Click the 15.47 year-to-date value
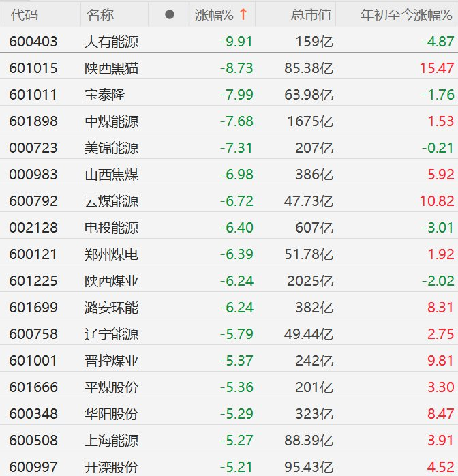Viewport: 458px width, 476px height. click(x=437, y=68)
